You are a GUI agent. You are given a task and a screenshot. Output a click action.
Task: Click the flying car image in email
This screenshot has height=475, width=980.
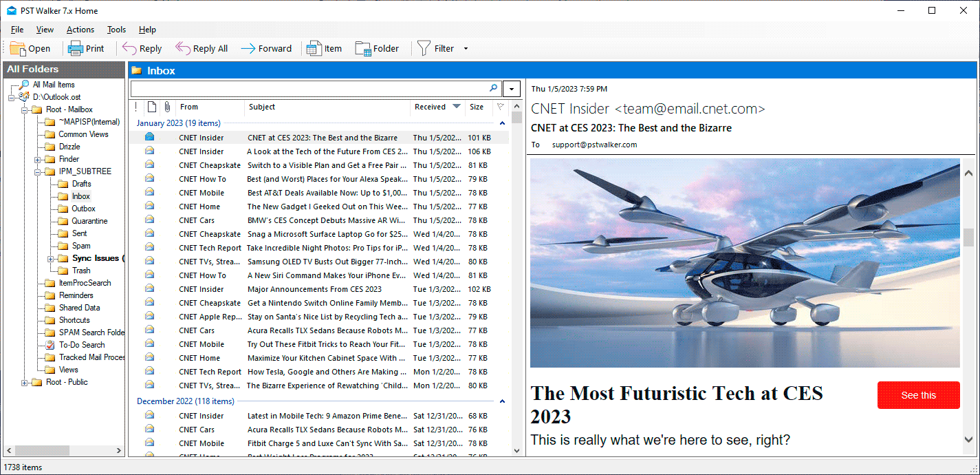point(745,263)
